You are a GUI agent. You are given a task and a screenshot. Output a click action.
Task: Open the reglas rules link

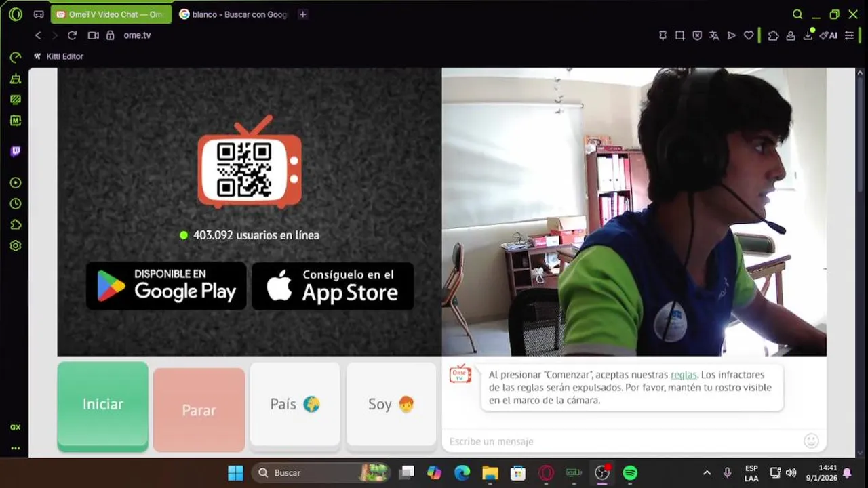684,375
